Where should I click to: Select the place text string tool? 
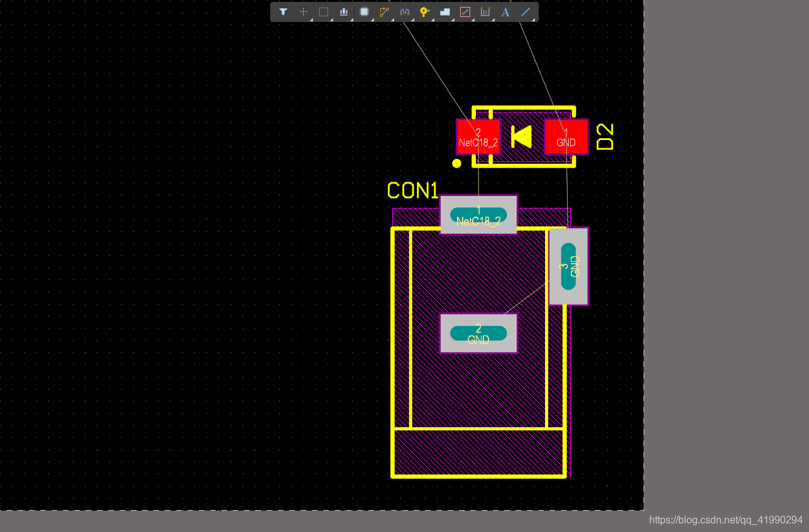[x=505, y=12]
